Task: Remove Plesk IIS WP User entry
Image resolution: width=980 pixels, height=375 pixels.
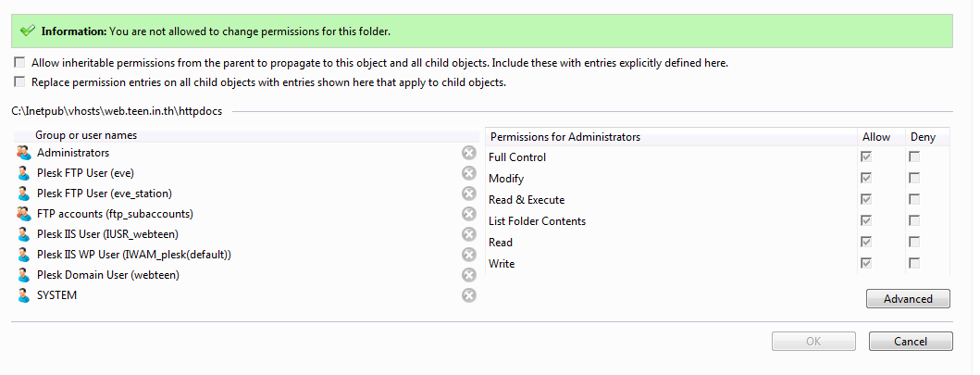Action: (469, 255)
